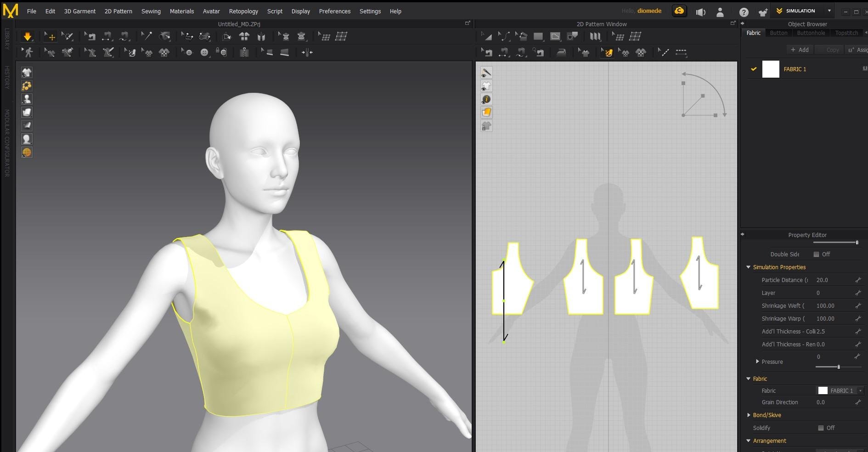This screenshot has height=452, width=868.
Task: Select the zipper tool icon
Action: pyautogui.click(x=244, y=53)
